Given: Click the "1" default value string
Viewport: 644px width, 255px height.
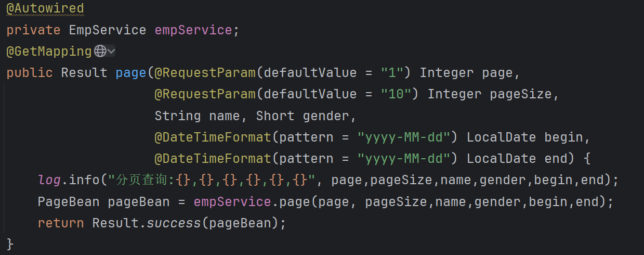Looking at the screenshot, I should tap(392, 73).
